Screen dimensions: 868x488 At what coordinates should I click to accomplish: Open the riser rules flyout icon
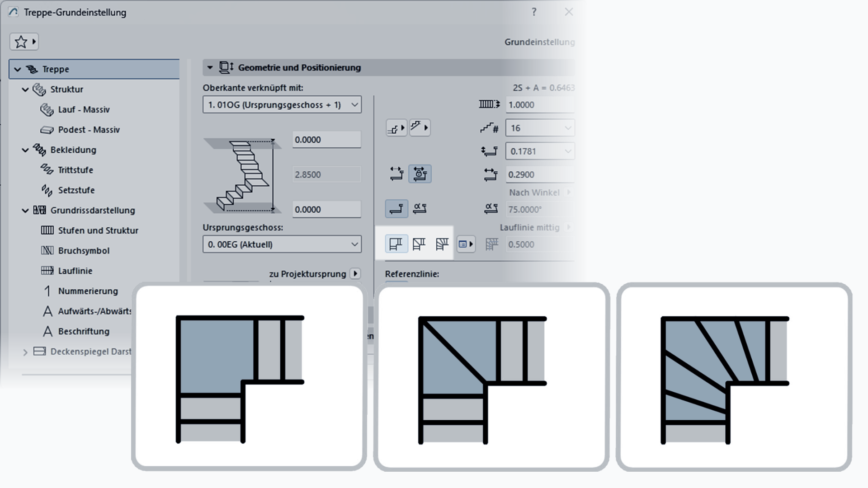396,128
